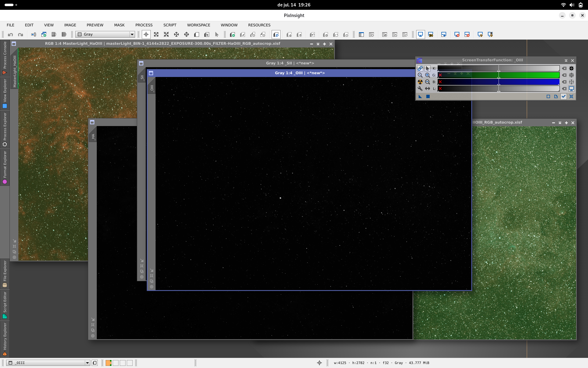Open the IMAGE menu
This screenshot has width=588, height=368.
point(70,25)
